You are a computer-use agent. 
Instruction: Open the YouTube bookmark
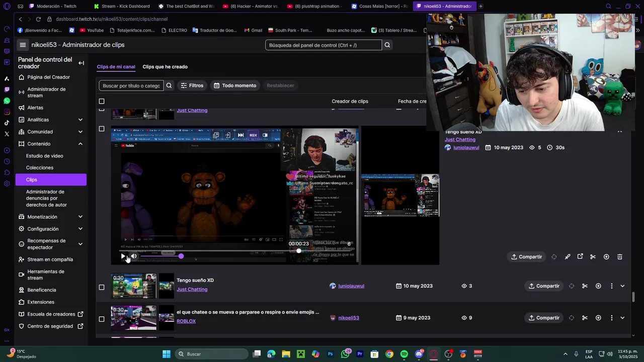(x=92, y=30)
